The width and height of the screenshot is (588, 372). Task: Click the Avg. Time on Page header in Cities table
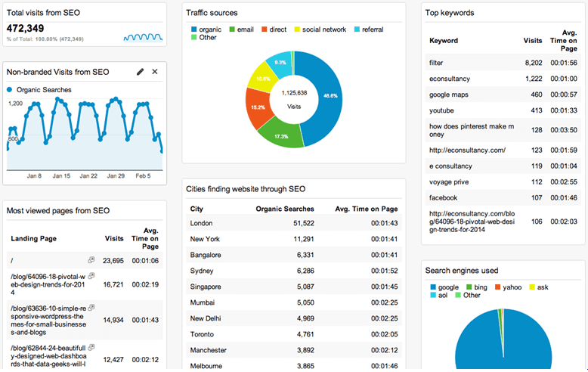(x=367, y=209)
